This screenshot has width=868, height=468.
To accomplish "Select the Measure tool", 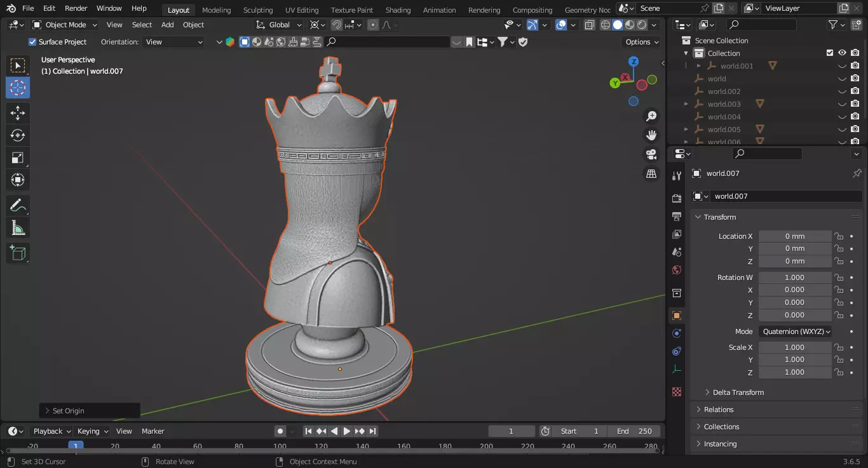I will (x=18, y=227).
